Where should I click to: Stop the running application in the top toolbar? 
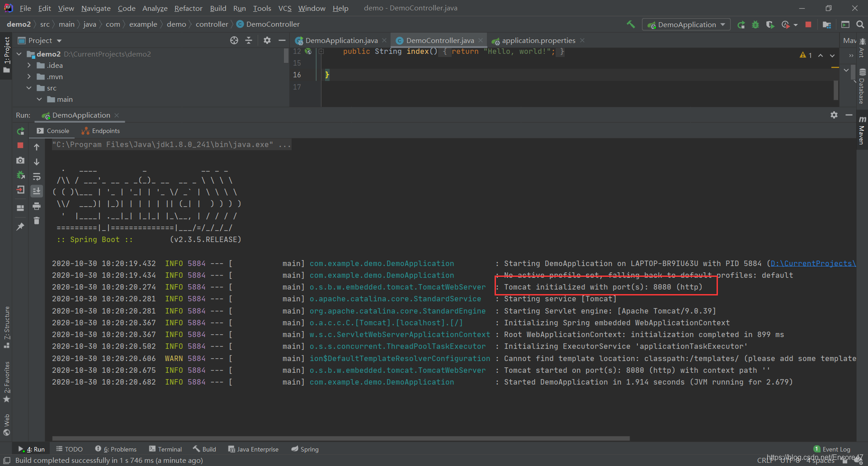click(x=808, y=24)
